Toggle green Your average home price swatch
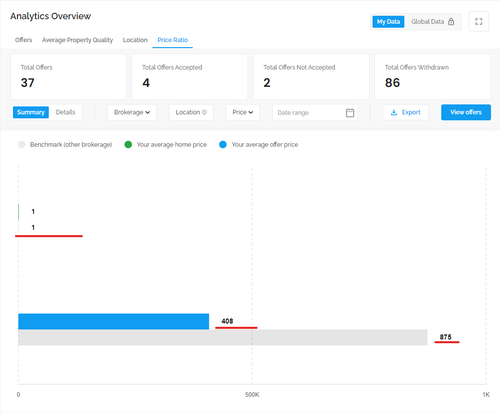500x412 pixels. [128, 145]
